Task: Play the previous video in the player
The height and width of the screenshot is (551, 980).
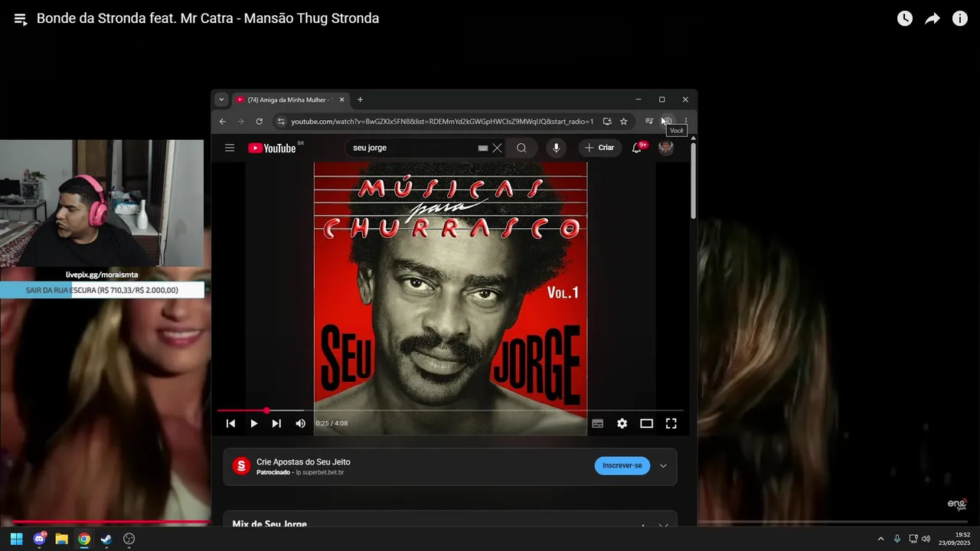Action: [x=230, y=423]
